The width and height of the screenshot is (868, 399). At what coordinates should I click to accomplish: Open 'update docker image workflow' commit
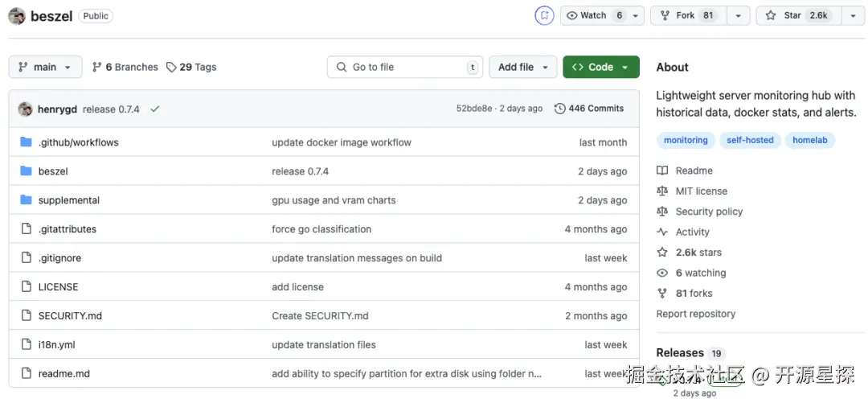point(342,142)
